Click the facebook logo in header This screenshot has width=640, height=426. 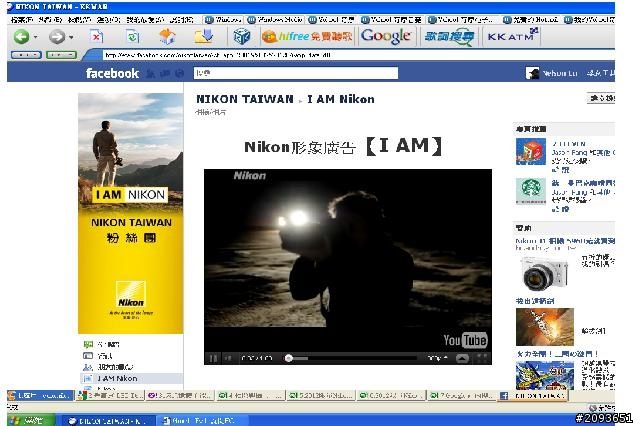pos(112,73)
